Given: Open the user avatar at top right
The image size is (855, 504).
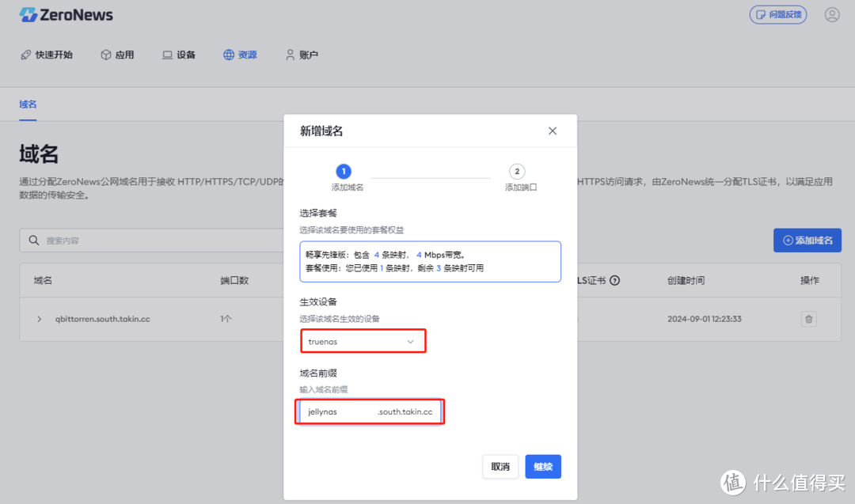Looking at the screenshot, I should 832,14.
